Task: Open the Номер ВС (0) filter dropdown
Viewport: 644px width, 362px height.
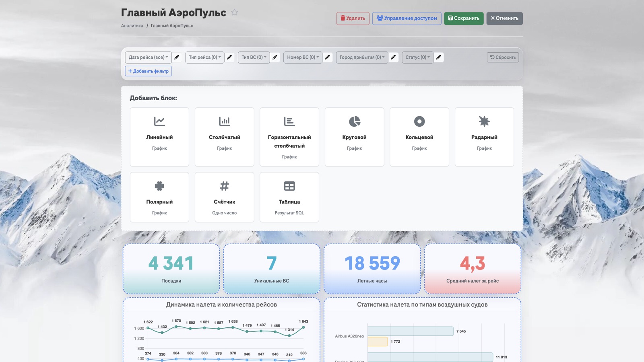Action: coord(303,57)
